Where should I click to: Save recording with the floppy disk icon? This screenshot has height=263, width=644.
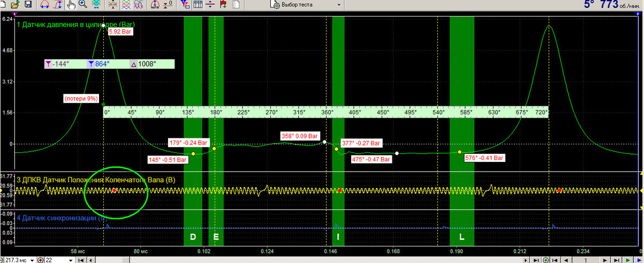coord(28,5)
